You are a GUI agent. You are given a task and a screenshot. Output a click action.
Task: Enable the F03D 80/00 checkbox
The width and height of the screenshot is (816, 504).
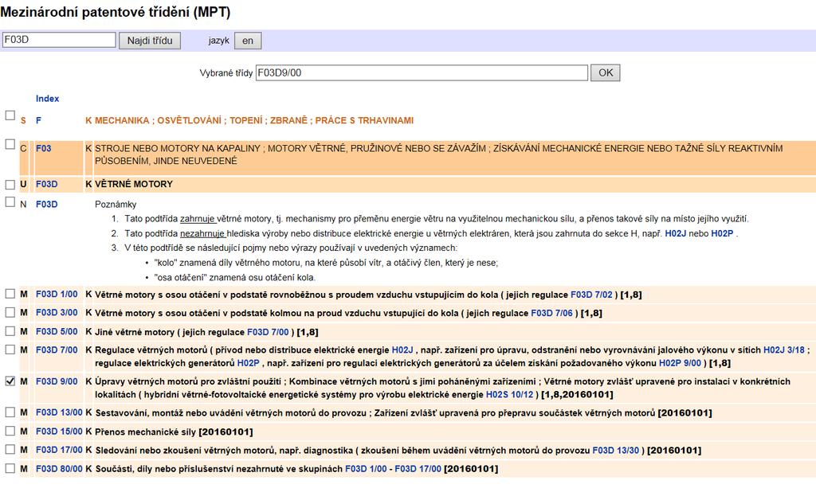click(x=10, y=468)
